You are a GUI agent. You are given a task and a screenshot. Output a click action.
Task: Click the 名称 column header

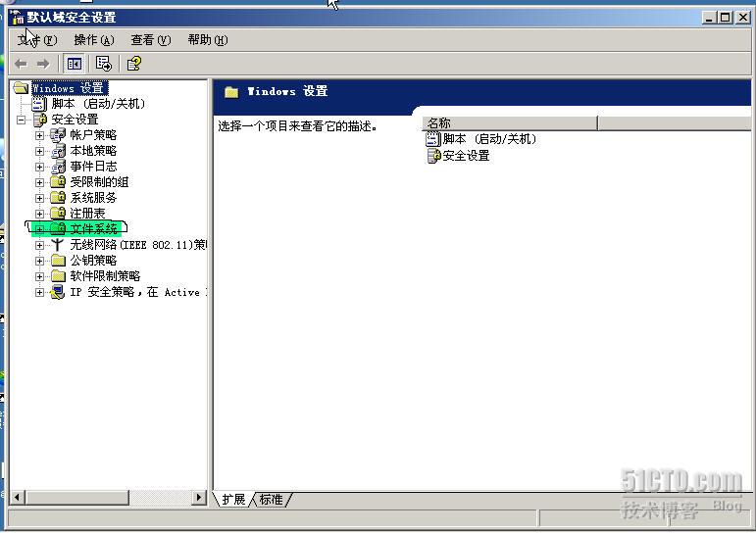coord(509,123)
